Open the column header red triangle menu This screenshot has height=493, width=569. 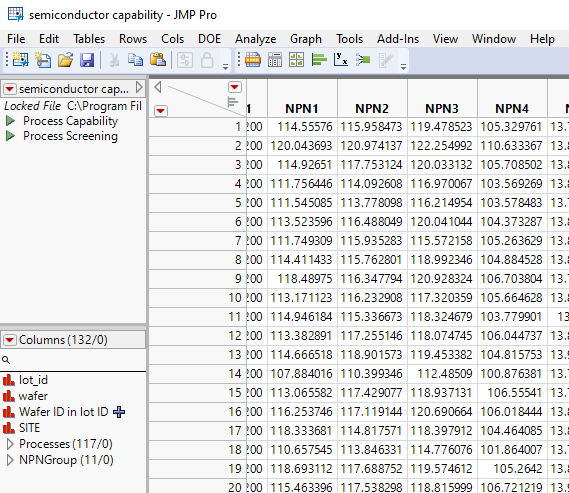tap(235, 87)
